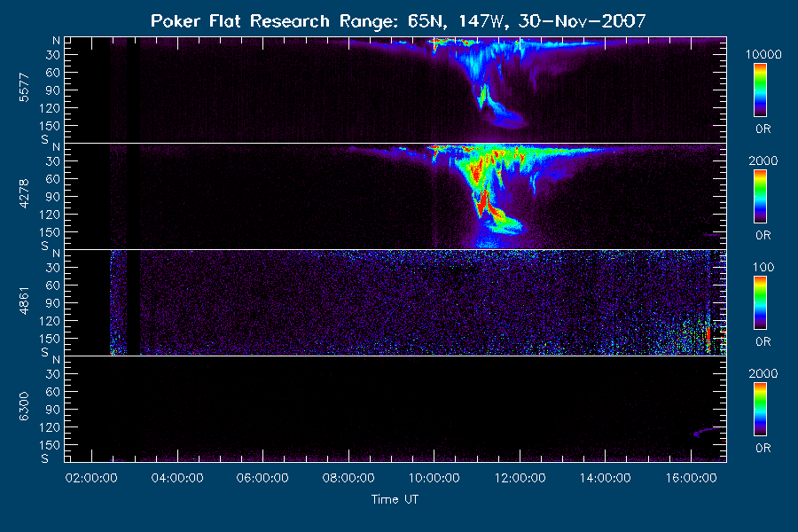This screenshot has height=532, width=798.
Task: Click the 0R label under the 6300 colorbar
Action: [763, 448]
